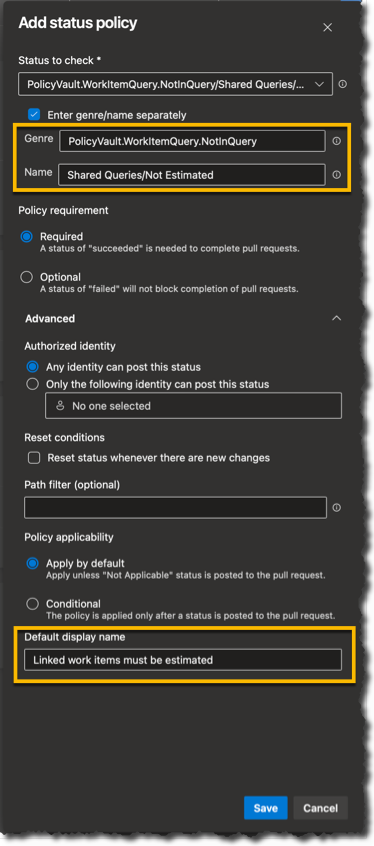This screenshot has height=846, width=374.
Task: Click the Genre input field
Action: (x=192, y=141)
